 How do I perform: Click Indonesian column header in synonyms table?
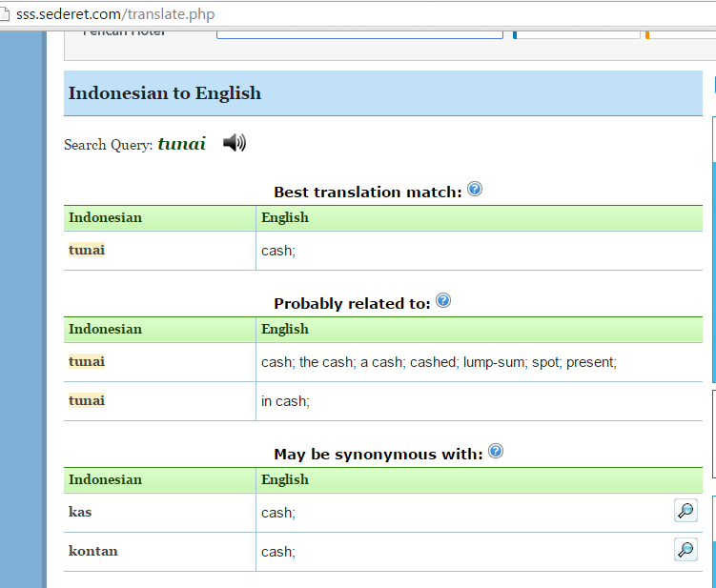pyautogui.click(x=105, y=479)
